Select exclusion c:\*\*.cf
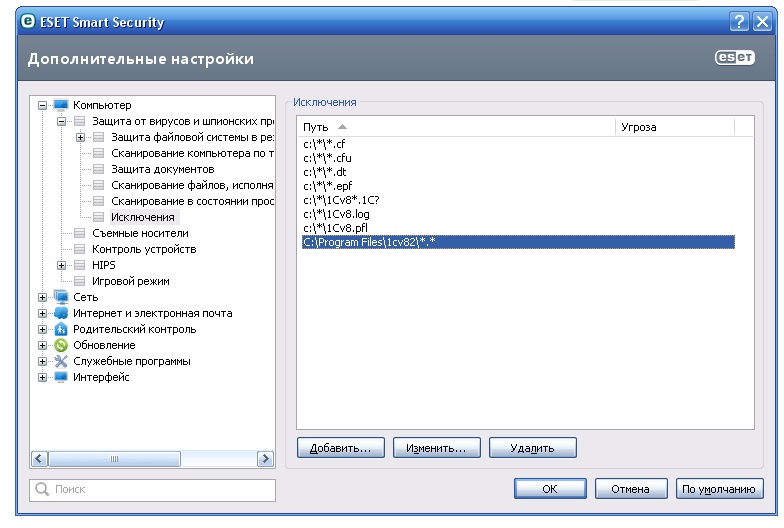This screenshot has width=784, height=528. pyautogui.click(x=518, y=144)
